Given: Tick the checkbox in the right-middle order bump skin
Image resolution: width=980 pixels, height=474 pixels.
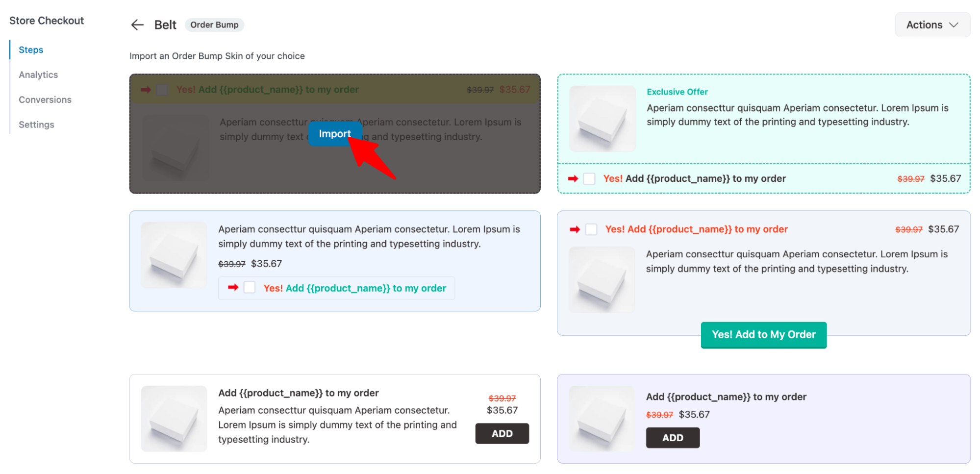Looking at the screenshot, I should click(x=591, y=229).
